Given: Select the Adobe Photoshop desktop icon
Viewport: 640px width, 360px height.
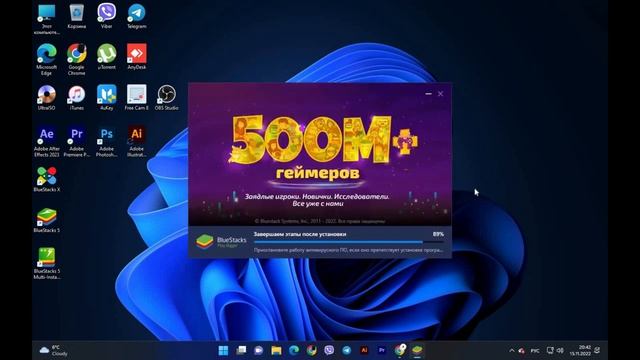Looking at the screenshot, I should (x=107, y=142).
